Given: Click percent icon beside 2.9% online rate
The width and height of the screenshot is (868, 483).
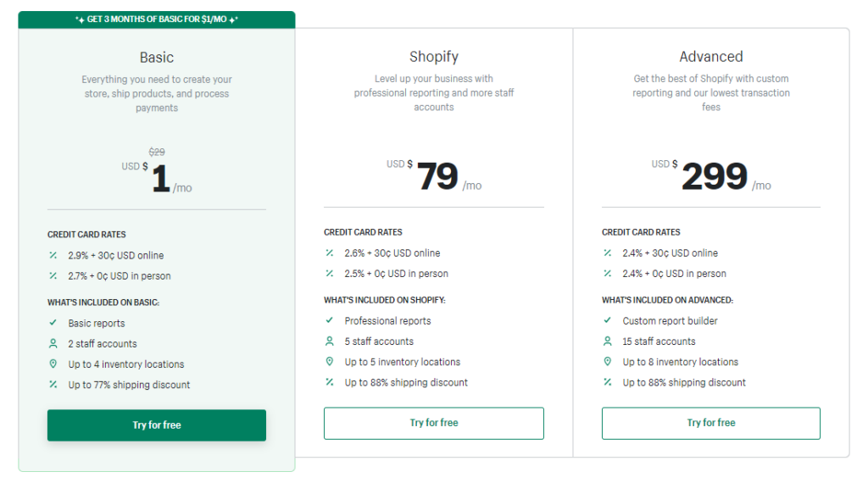Looking at the screenshot, I should click(53, 255).
